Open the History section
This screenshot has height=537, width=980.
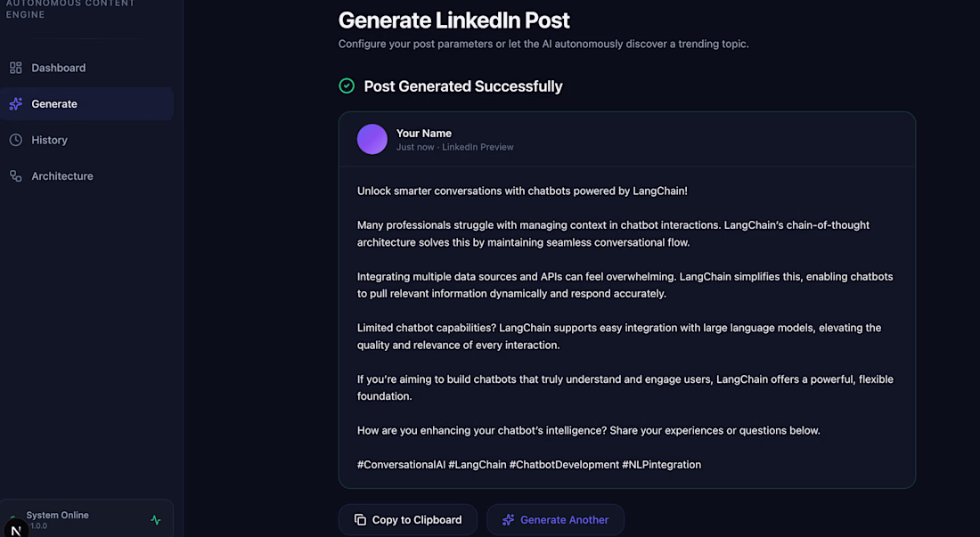point(87,140)
